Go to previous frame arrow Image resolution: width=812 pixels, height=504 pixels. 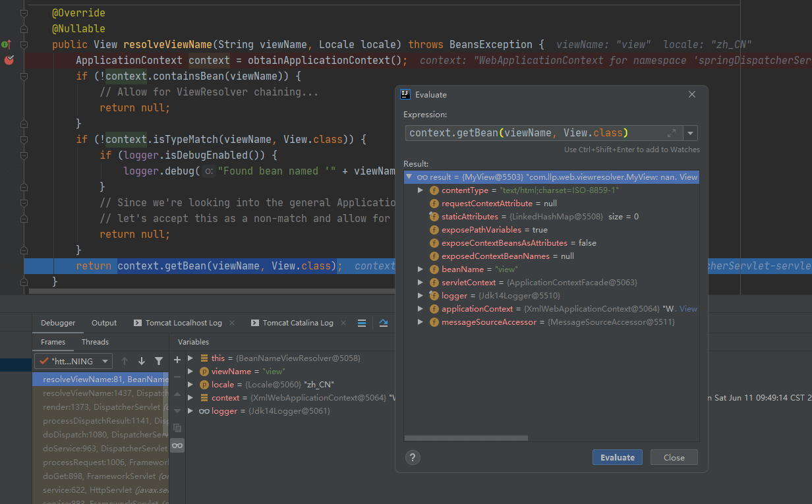[125, 361]
